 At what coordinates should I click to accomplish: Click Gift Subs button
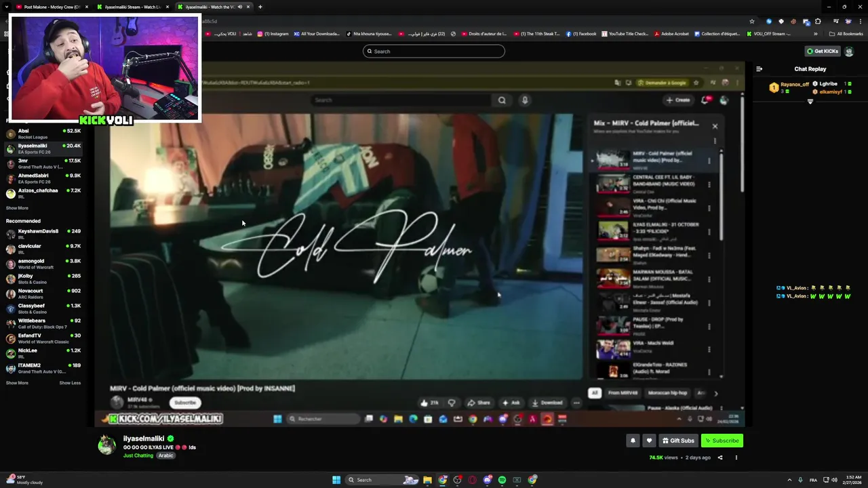pyautogui.click(x=678, y=441)
